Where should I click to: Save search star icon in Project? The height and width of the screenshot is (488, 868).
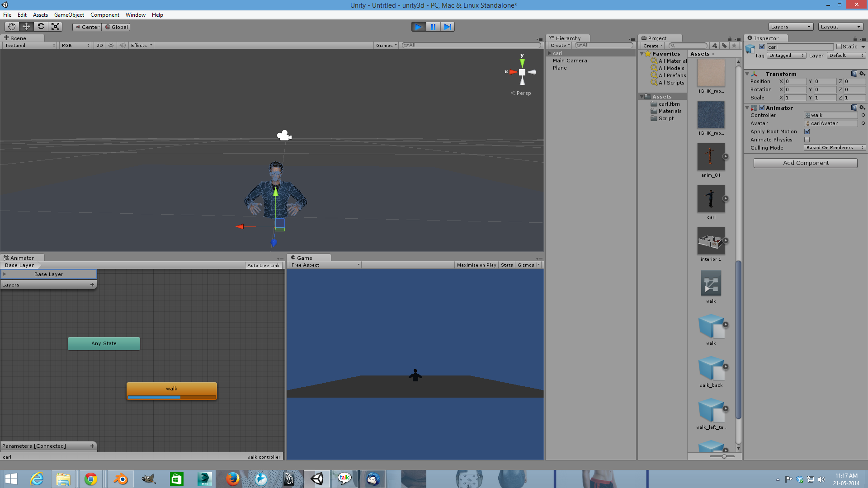click(x=734, y=46)
